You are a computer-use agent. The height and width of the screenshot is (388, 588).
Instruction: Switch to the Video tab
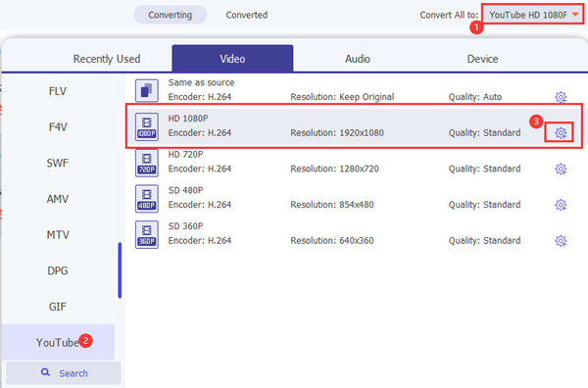point(232,59)
